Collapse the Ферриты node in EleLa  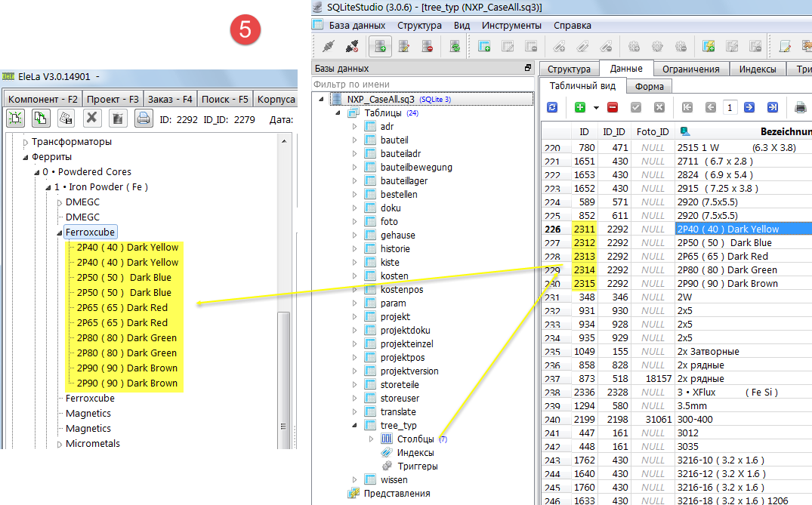click(x=25, y=157)
